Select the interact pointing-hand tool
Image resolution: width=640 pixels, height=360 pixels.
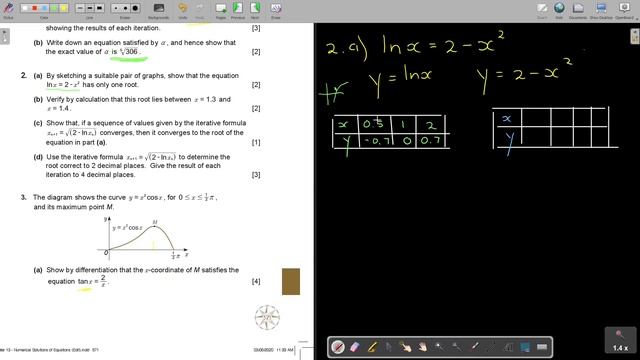click(406, 347)
